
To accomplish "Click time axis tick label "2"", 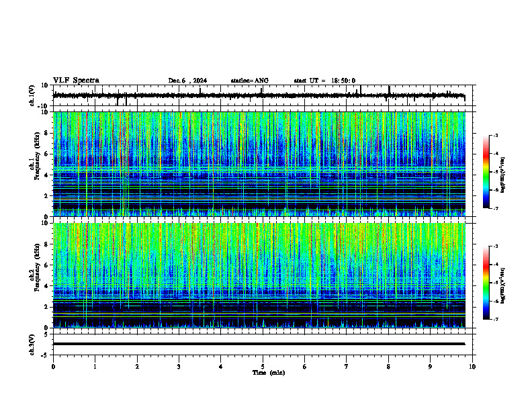I will [137, 367].
